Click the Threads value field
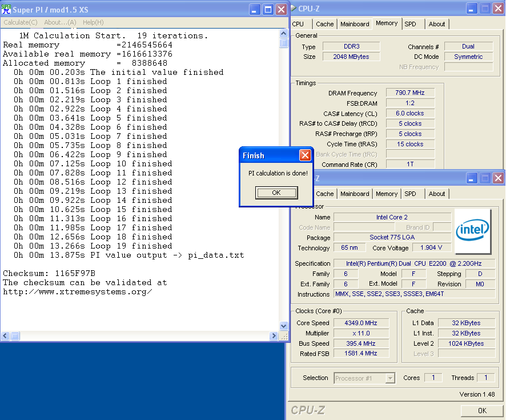 tap(485, 378)
